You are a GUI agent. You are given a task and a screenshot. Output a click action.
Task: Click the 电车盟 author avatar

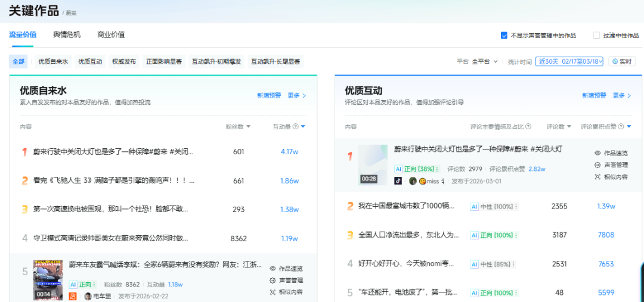point(88,296)
